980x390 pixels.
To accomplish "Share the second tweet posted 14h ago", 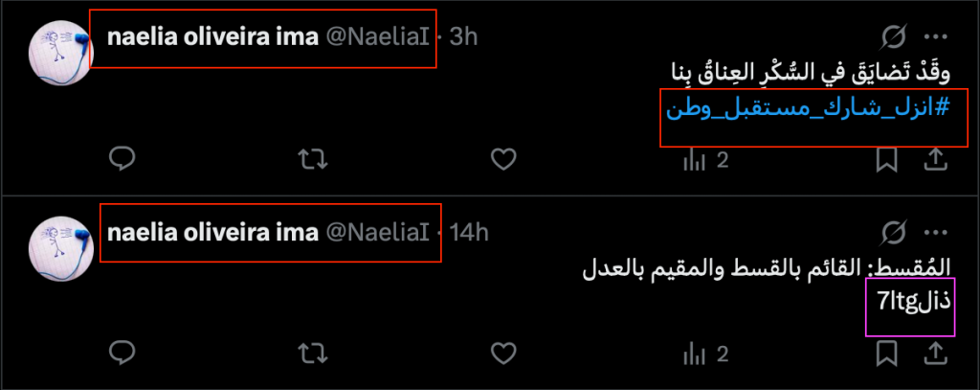I will tap(934, 354).
